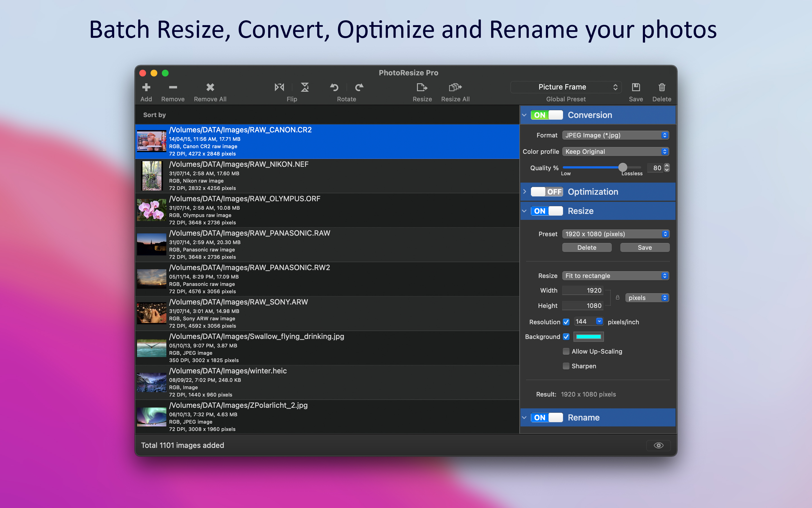Click the Quality value stepper arrows
This screenshot has height=508, width=812.
(x=667, y=168)
